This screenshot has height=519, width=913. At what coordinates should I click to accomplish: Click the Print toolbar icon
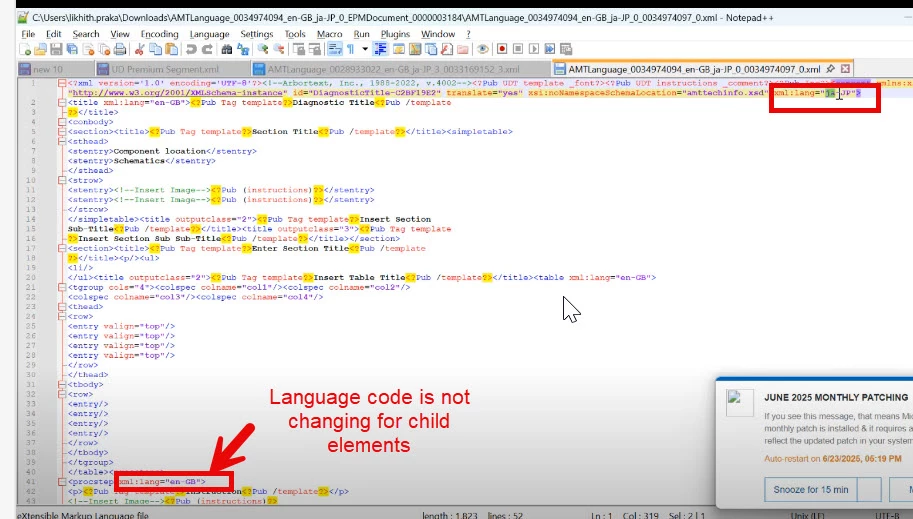119,49
